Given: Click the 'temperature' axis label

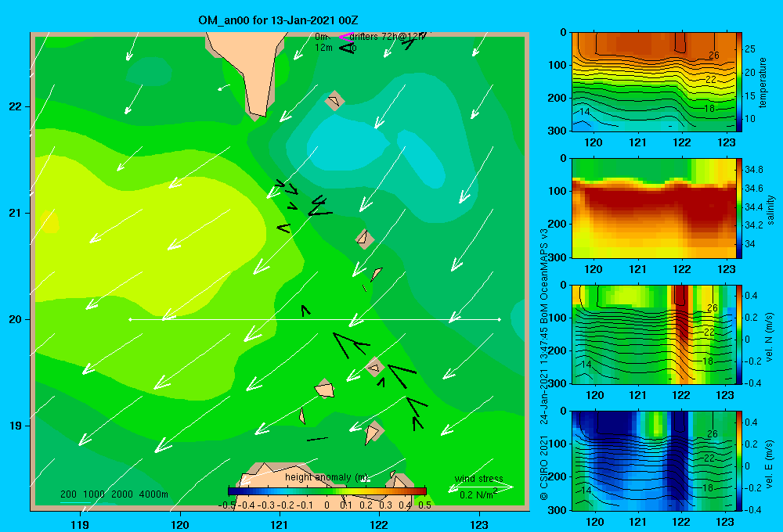Looking at the screenshot, I should coord(763,82).
